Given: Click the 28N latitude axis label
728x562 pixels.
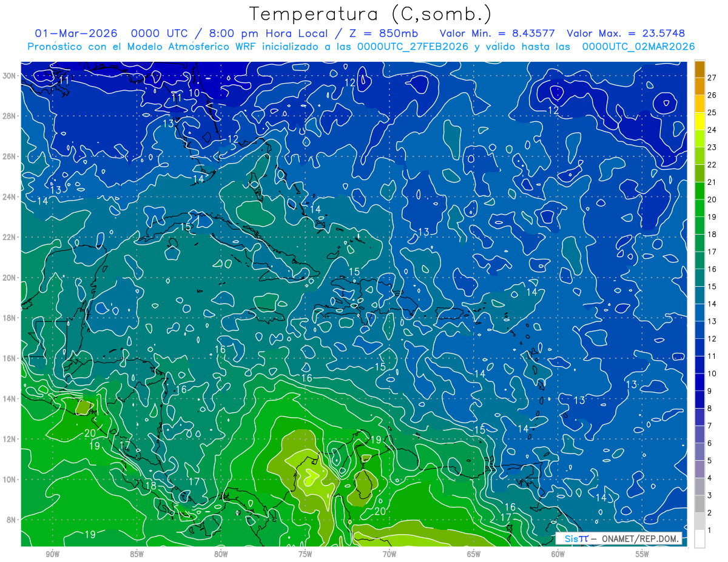Looking at the screenshot, I should tap(9, 116).
